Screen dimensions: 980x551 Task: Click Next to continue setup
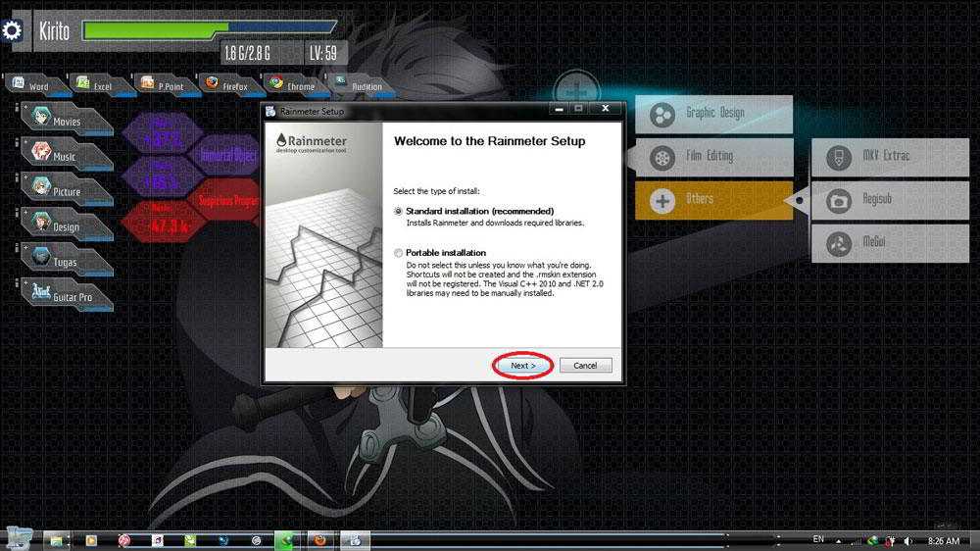pos(522,366)
